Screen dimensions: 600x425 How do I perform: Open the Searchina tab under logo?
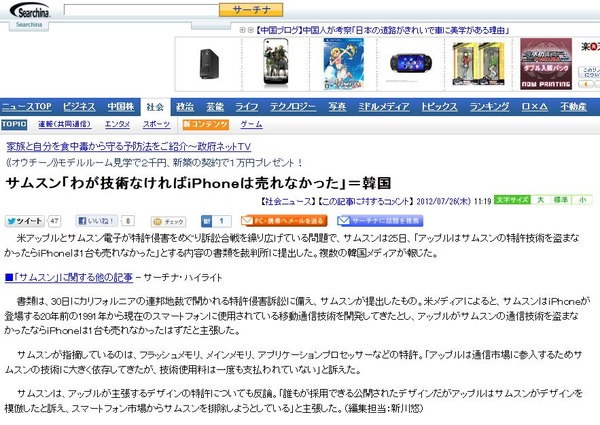[x=29, y=25]
